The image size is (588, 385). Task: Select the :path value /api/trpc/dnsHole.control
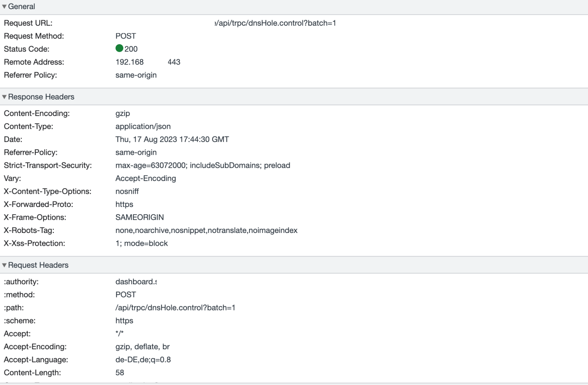[174, 307]
